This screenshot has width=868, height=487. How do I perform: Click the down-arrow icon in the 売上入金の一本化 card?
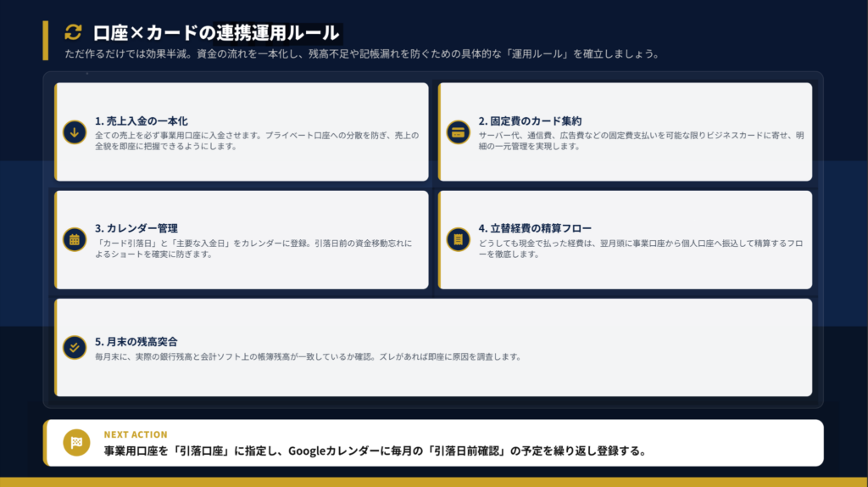[75, 132]
